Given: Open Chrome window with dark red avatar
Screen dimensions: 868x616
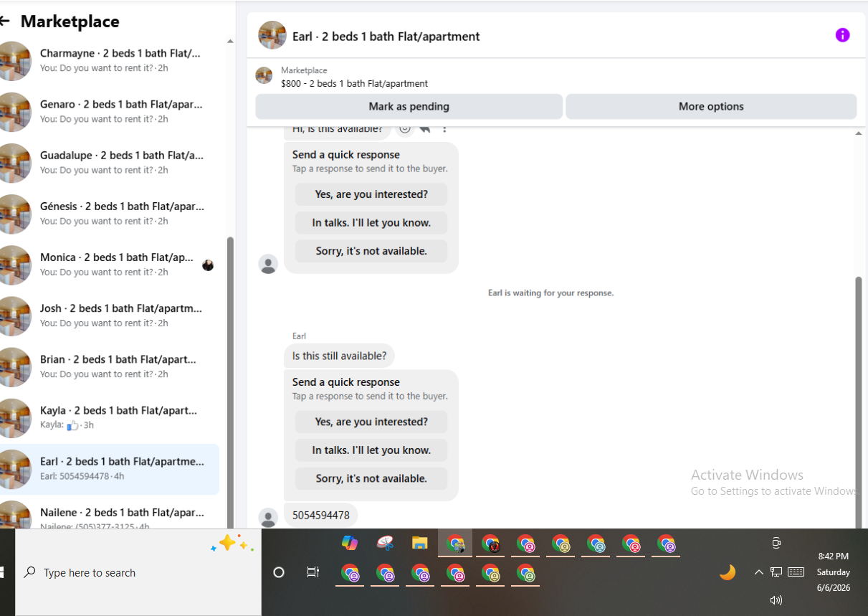Looking at the screenshot, I should [490, 544].
